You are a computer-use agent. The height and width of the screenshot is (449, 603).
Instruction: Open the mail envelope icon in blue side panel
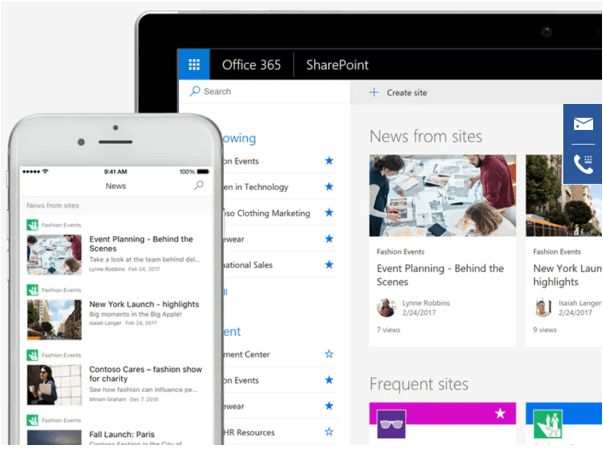583,124
